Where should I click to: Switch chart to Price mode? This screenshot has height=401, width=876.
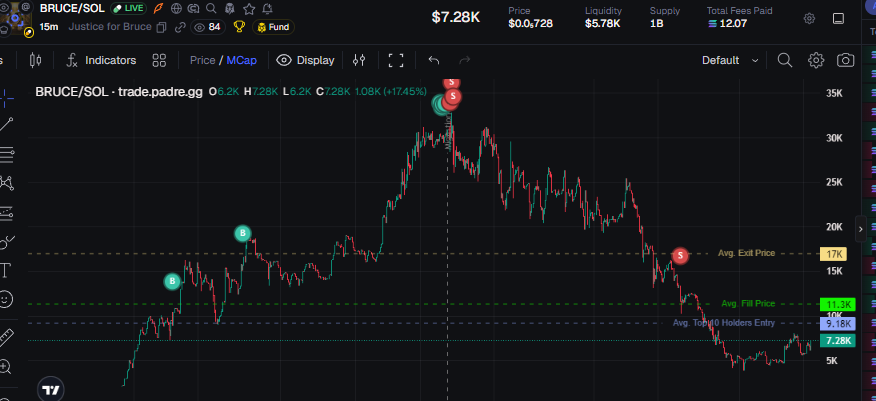click(x=202, y=60)
